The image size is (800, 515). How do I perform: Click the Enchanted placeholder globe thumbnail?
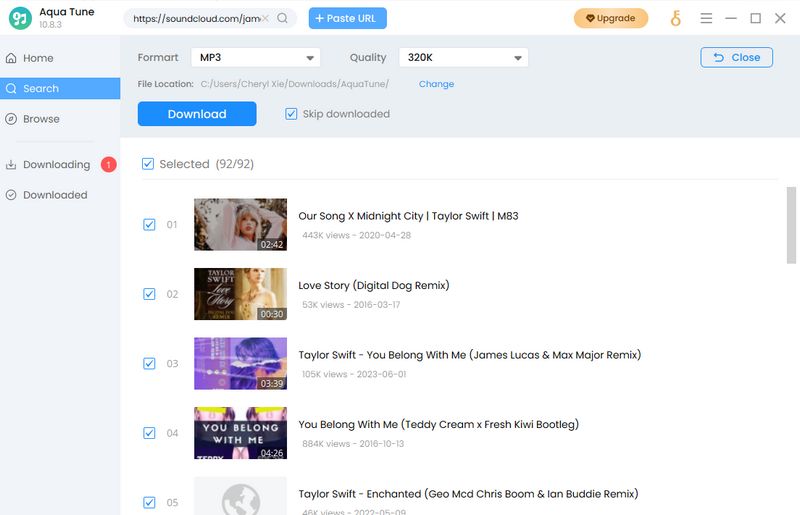click(240, 496)
